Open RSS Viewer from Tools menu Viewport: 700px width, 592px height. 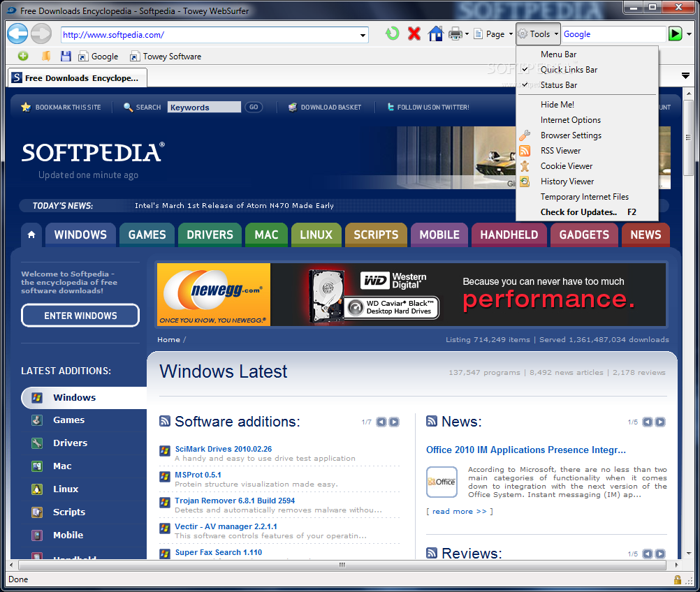click(587, 151)
